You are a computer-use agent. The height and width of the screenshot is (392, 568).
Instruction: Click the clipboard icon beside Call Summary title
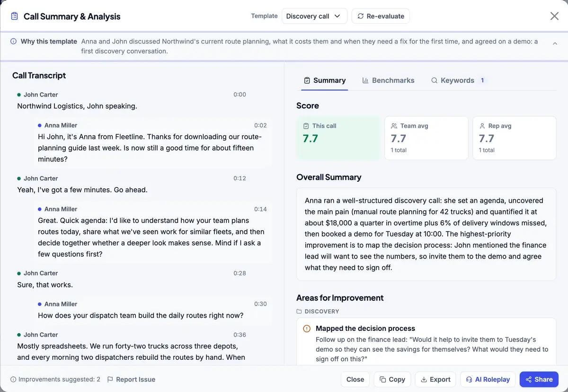coord(15,16)
